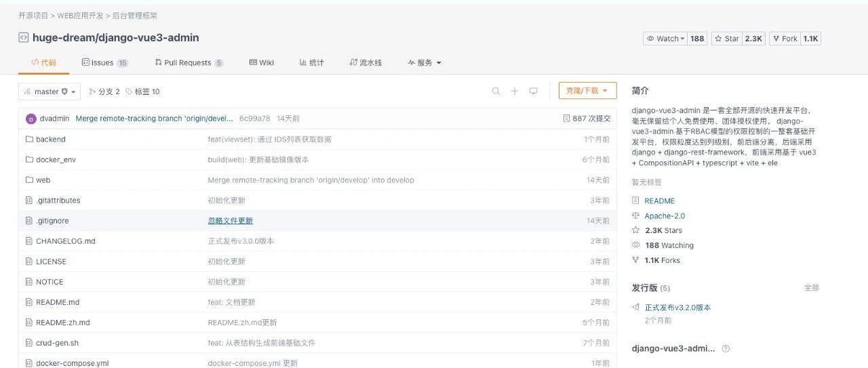Open 分支 2 branches list
Screen dimensions: 868x368
coord(104,91)
